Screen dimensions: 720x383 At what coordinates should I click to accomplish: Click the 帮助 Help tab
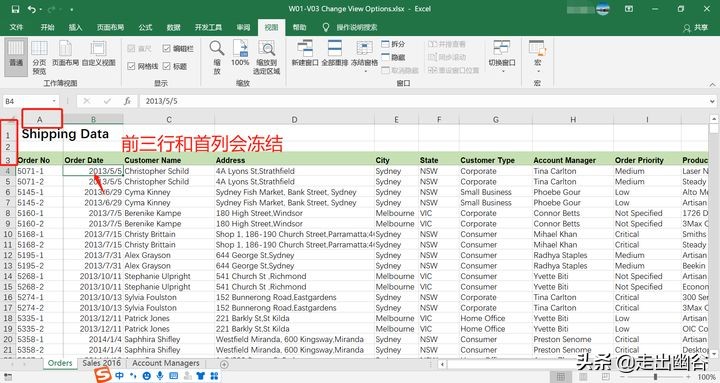tap(299, 27)
